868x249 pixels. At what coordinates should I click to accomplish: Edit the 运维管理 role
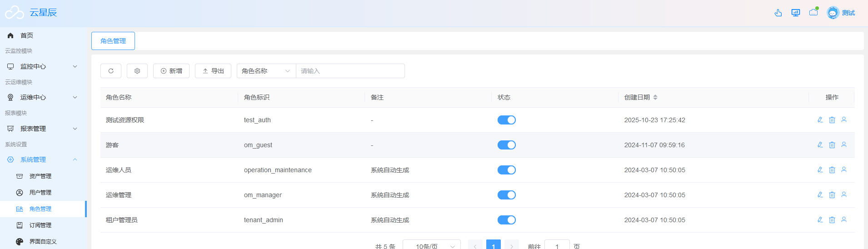pyautogui.click(x=820, y=195)
